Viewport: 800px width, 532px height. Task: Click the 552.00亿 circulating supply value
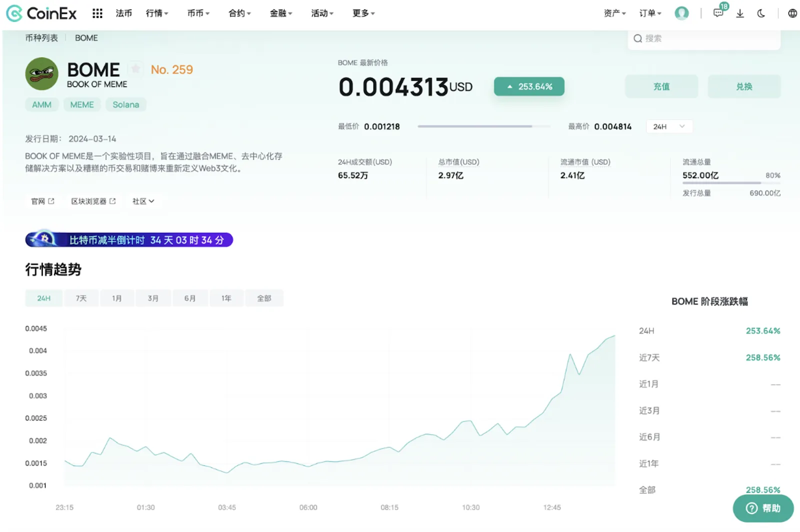(x=700, y=175)
